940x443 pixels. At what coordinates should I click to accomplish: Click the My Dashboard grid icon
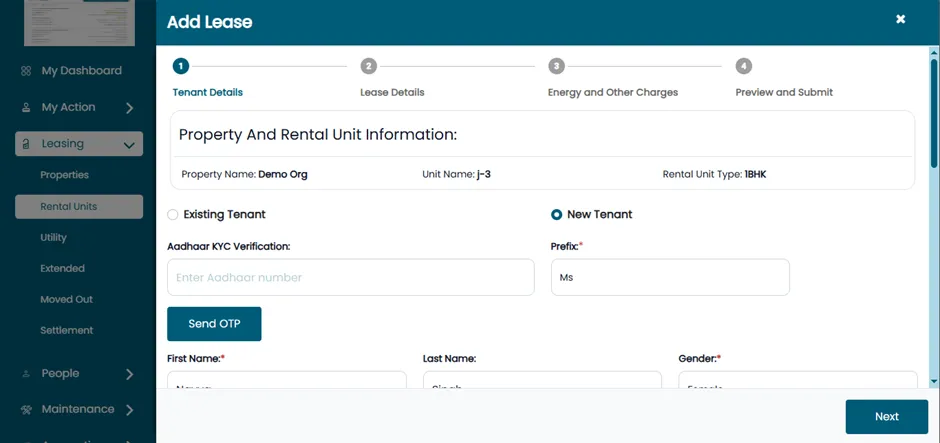[x=26, y=71]
